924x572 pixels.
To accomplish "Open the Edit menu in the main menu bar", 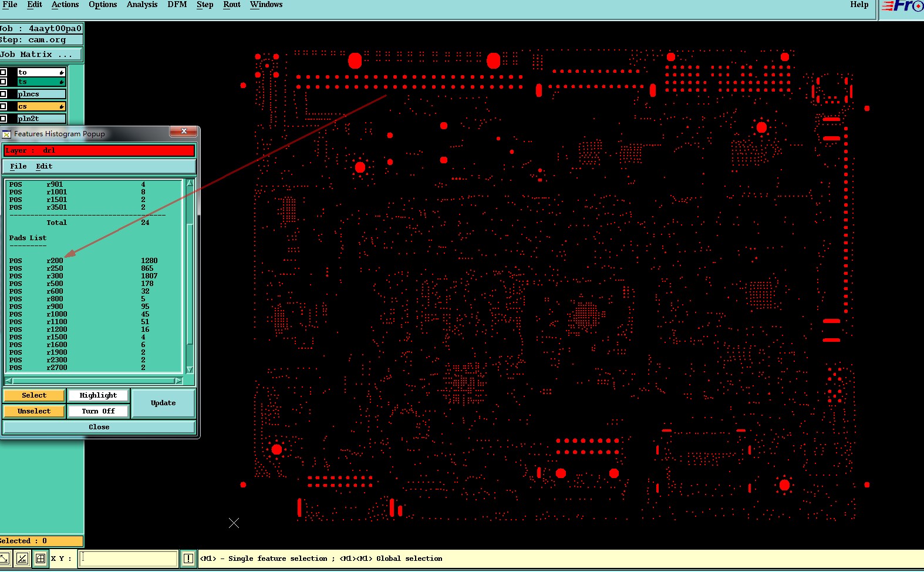I will click(x=35, y=5).
